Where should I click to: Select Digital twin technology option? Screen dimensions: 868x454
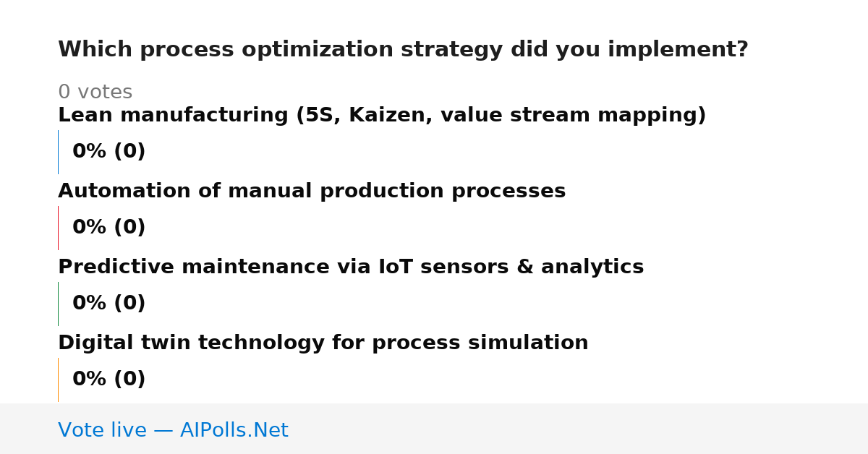point(323,343)
